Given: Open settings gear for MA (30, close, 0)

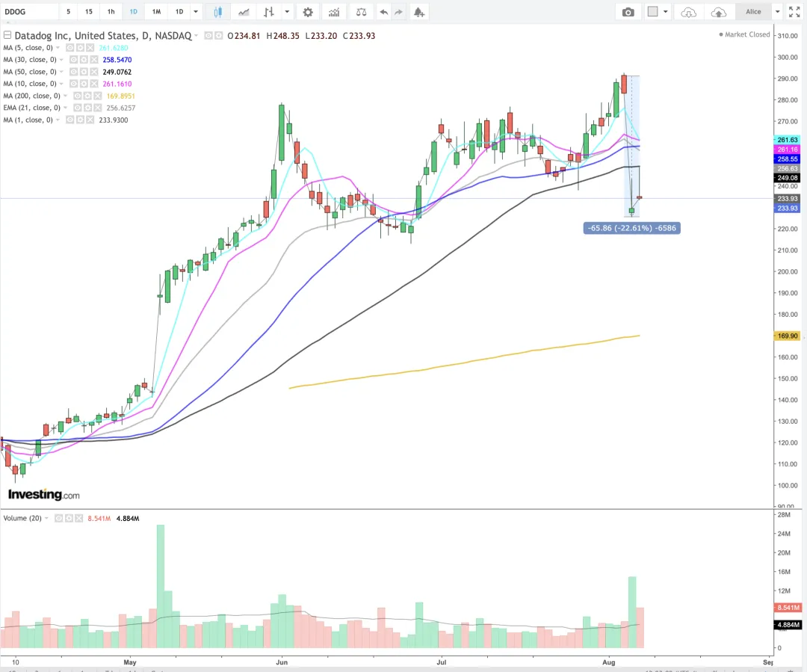Looking at the screenshot, I should coord(84,59).
